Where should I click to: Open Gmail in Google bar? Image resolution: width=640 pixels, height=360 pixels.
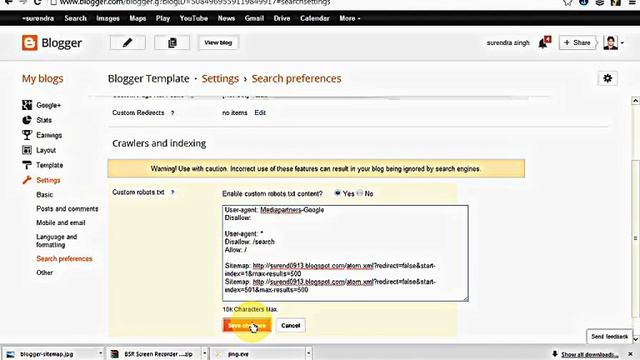click(254, 18)
